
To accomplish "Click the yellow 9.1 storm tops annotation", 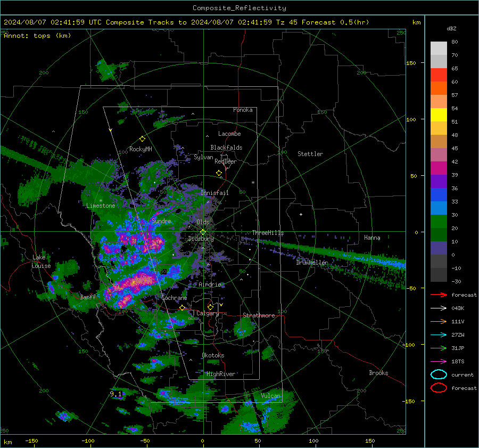I will [x=116, y=394].
